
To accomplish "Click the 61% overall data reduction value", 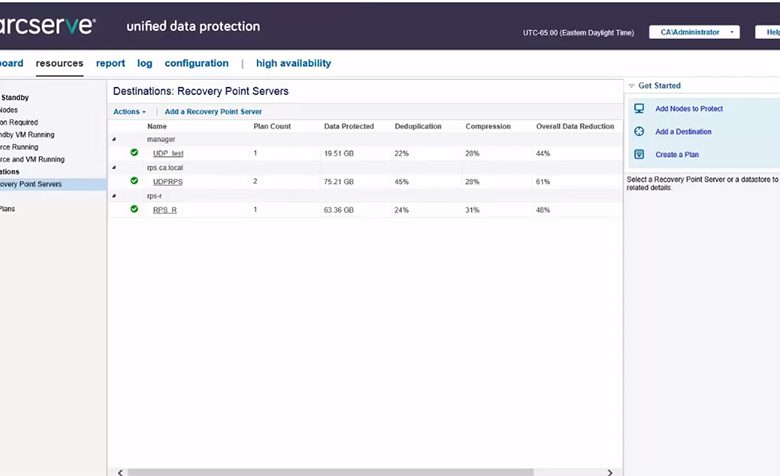I will coord(543,182).
